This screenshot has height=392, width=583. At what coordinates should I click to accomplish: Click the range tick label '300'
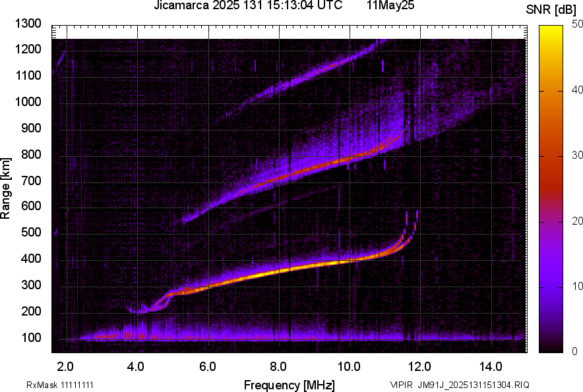coord(31,285)
